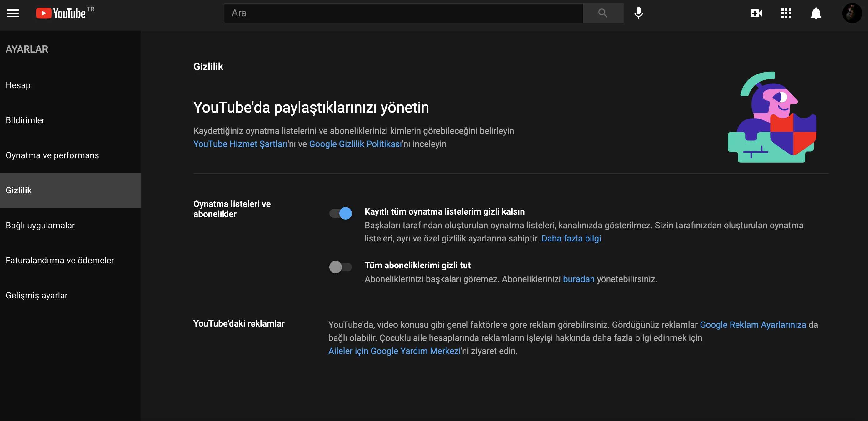
Task: Open the YouTube apps grid
Action: pos(786,13)
